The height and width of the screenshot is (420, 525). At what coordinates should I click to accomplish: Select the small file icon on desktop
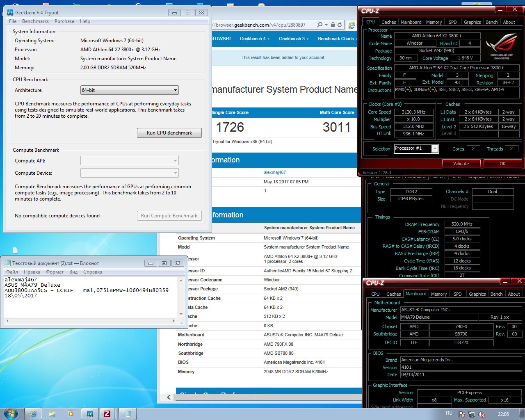15,250
